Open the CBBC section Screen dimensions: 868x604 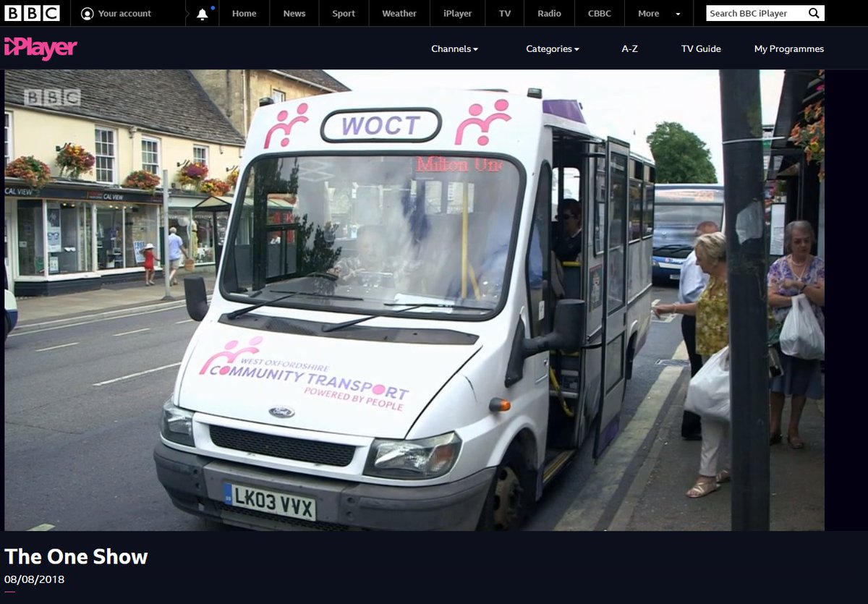tap(600, 14)
